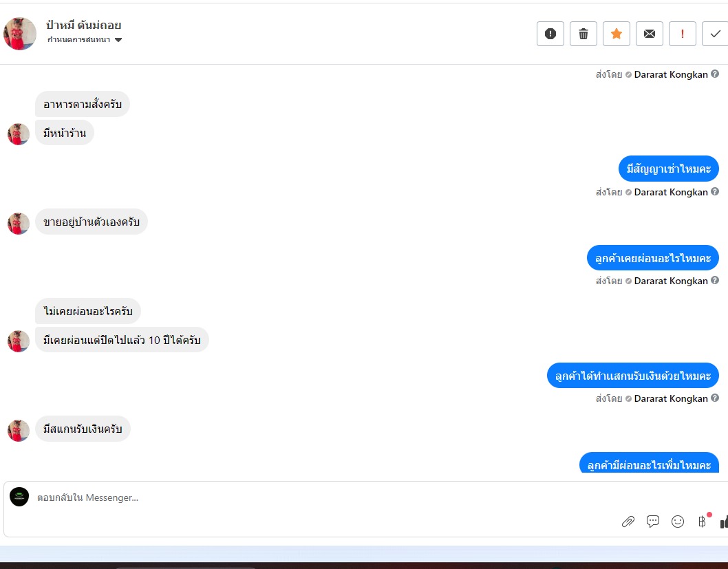Viewport: 728px width, 569px height.
Task: Open the customer's profile picture in header
Action: click(x=19, y=34)
